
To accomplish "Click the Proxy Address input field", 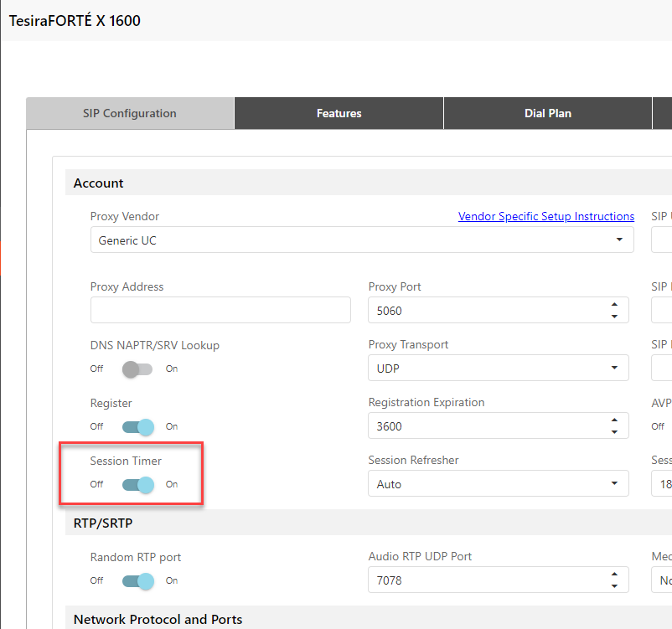I will [x=220, y=310].
